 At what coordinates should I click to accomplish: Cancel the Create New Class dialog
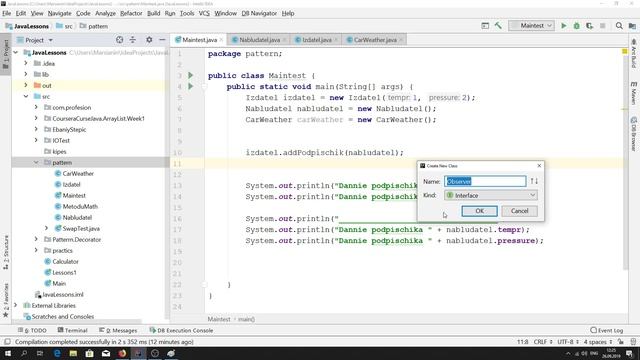(x=519, y=211)
